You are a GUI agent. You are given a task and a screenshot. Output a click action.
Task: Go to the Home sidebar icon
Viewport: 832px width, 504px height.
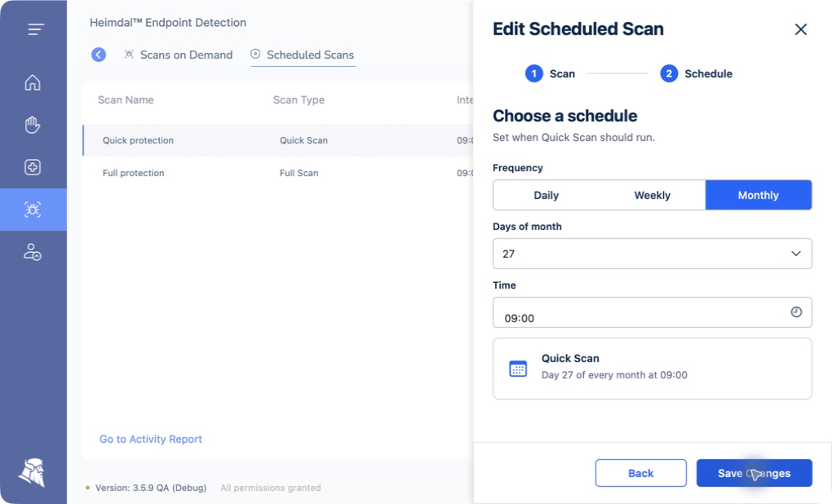(33, 82)
